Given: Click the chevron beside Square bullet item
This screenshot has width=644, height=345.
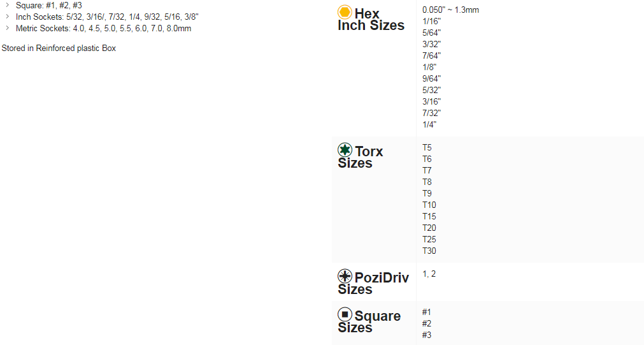Looking at the screenshot, I should pyautogui.click(x=8, y=5).
